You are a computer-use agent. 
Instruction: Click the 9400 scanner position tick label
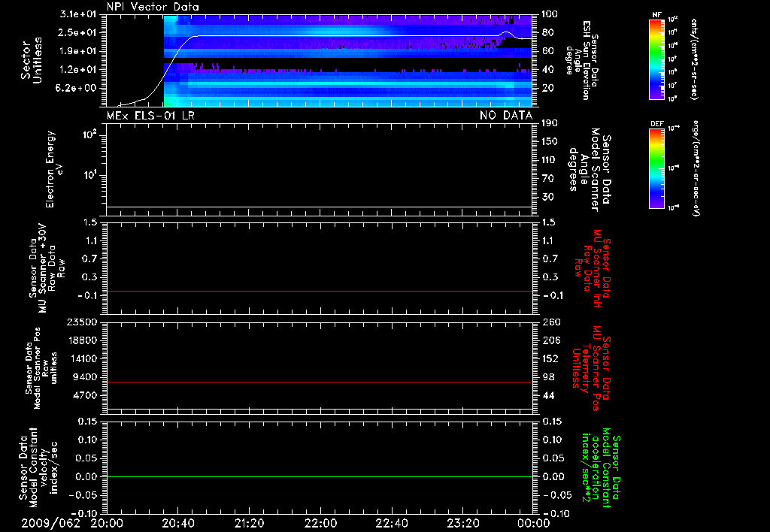(x=86, y=377)
